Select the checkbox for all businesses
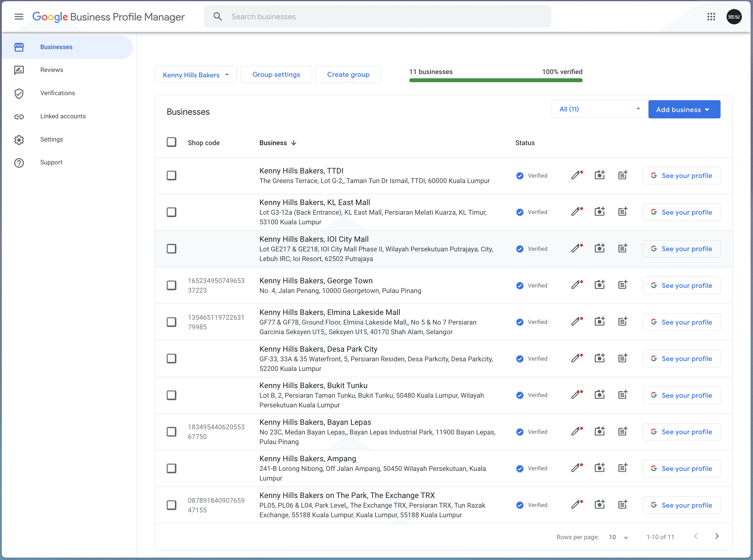This screenshot has width=753, height=560. [172, 142]
